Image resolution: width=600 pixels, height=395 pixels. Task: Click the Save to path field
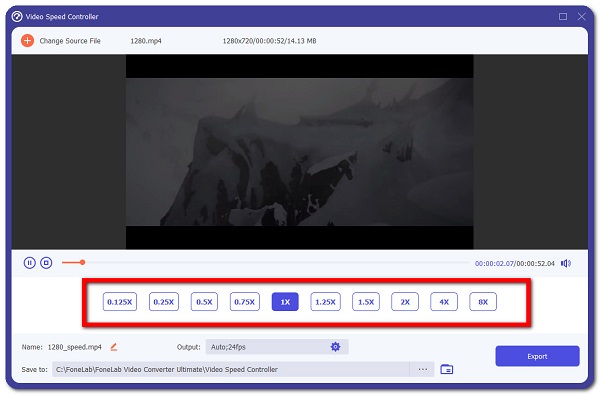coord(231,369)
